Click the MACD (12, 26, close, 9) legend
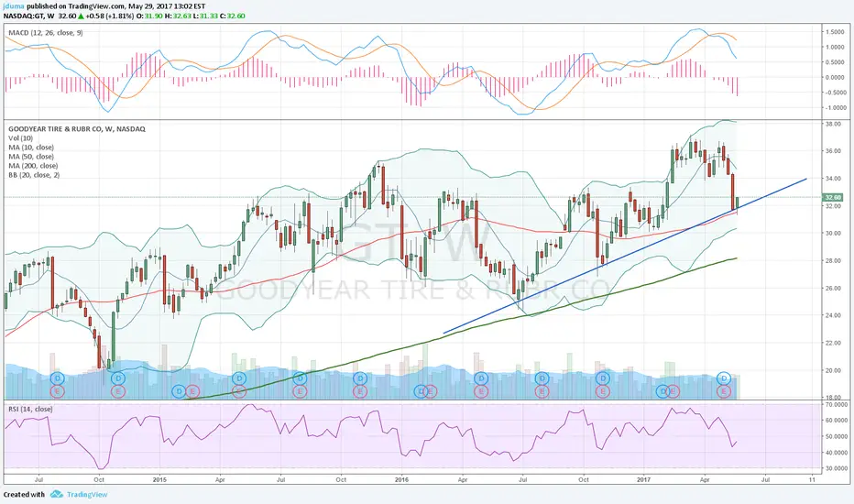Image resolution: width=854 pixels, height=504 pixels. (46, 33)
